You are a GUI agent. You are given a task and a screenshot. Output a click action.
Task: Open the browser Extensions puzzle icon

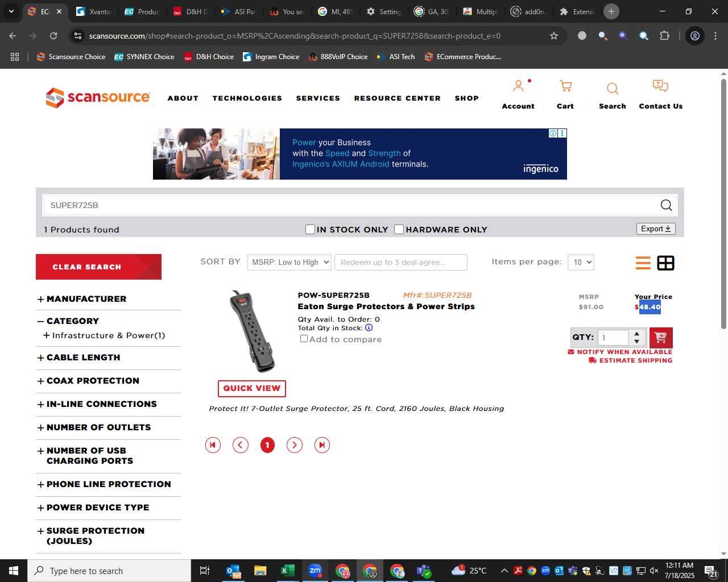pos(664,36)
